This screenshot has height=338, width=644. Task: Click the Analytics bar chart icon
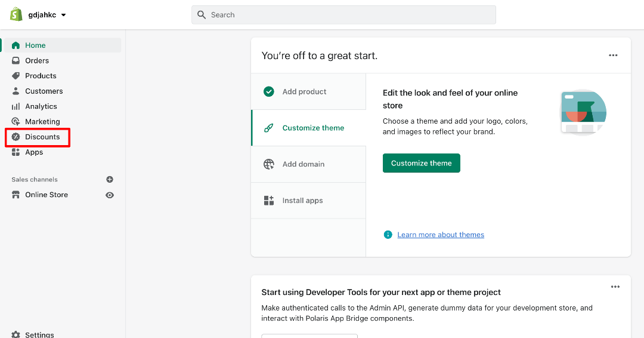point(16,106)
